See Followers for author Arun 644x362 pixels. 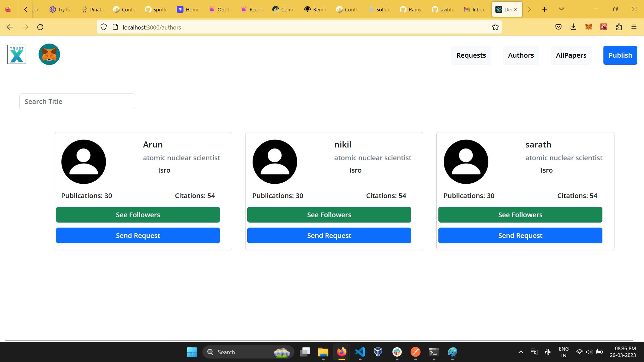(x=138, y=215)
